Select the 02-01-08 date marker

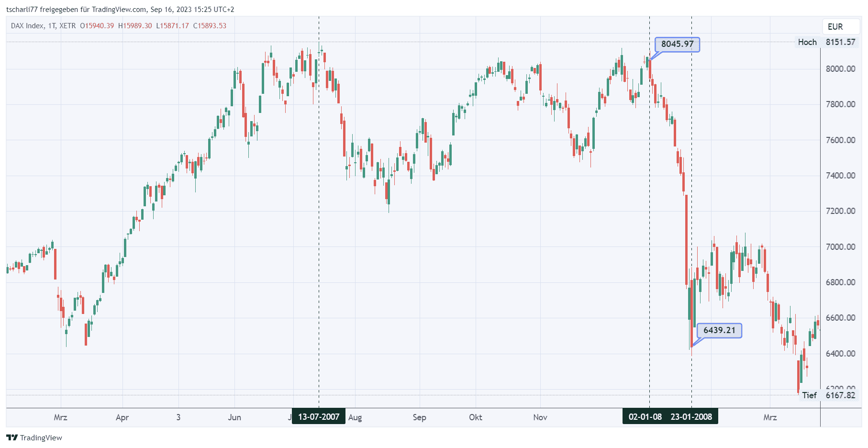coord(645,417)
